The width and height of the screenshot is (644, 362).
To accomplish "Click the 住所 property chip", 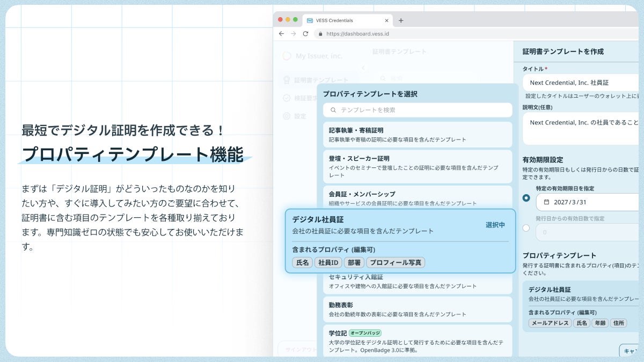I will (619, 323).
